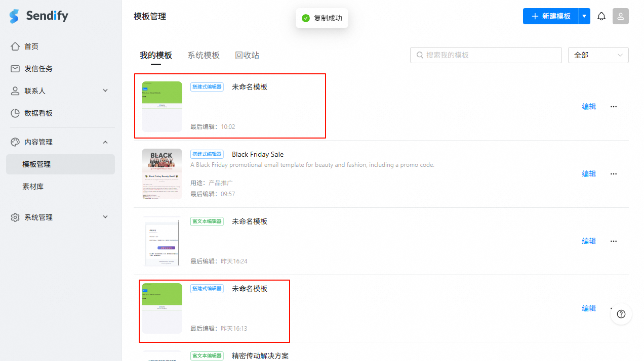Screen dimensions: 644x361
Task: Go to 模板管理 in sidebar
Action: pos(61,164)
